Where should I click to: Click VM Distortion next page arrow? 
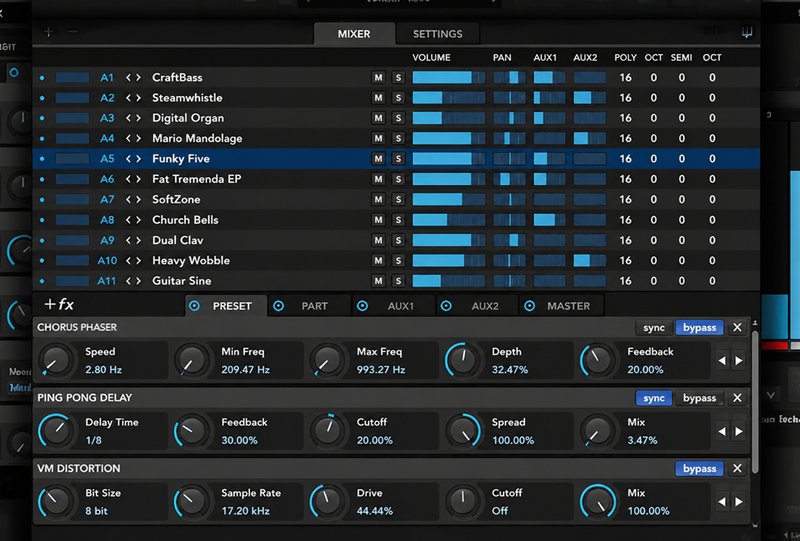pyautogui.click(x=739, y=502)
